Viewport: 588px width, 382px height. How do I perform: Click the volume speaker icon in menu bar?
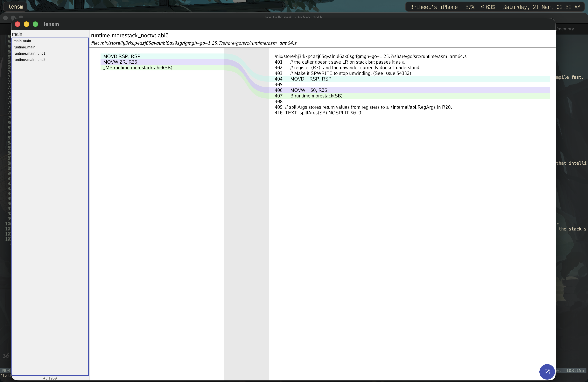point(482,7)
